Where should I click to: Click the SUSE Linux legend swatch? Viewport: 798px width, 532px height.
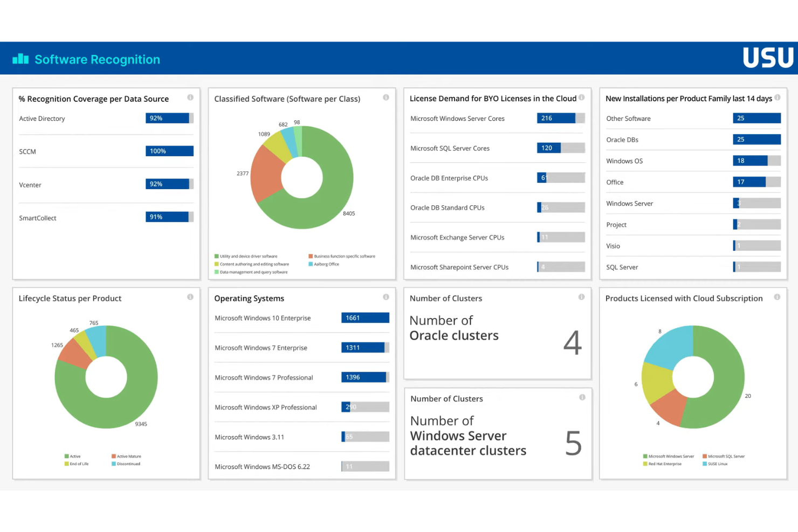pos(705,464)
